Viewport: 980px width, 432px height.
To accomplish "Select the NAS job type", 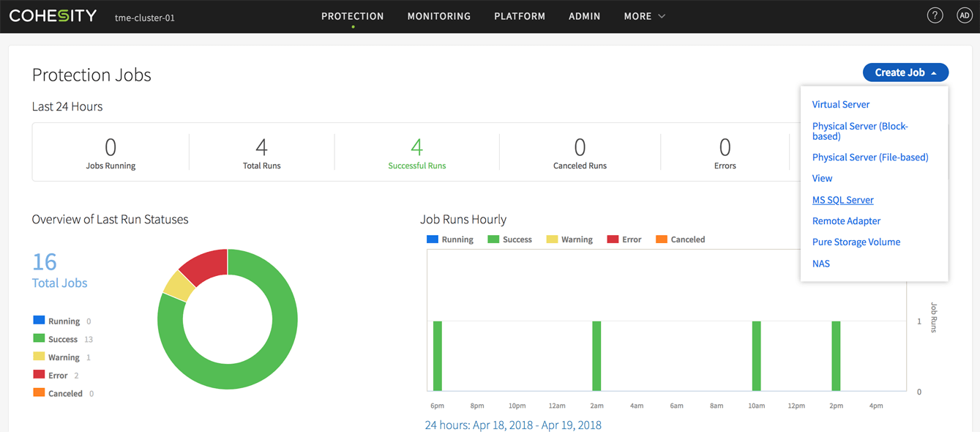I will point(820,264).
